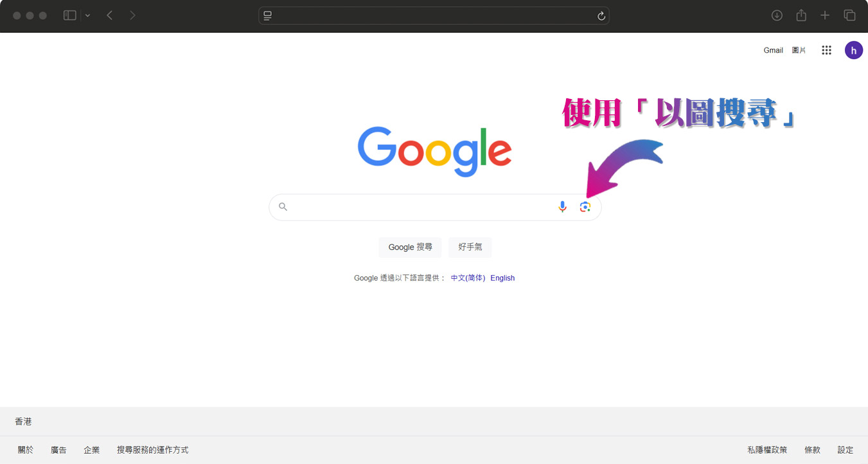Toggle Safari sidebar
The height and width of the screenshot is (464, 868).
pos(70,15)
